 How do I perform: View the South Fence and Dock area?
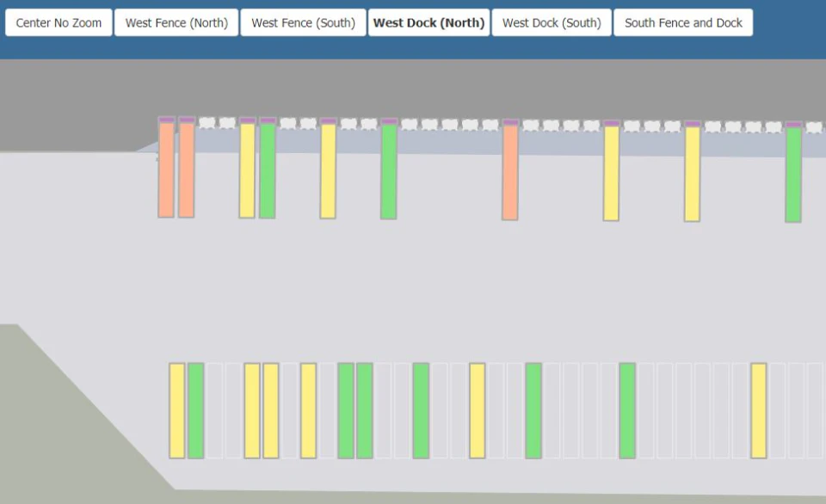click(x=683, y=22)
